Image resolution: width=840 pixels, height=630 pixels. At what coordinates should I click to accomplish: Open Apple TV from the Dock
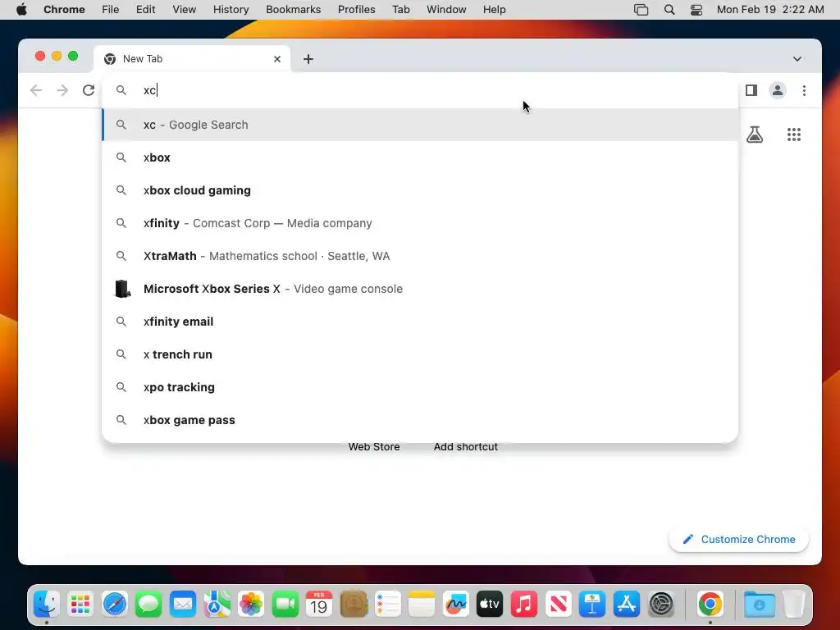click(x=490, y=605)
